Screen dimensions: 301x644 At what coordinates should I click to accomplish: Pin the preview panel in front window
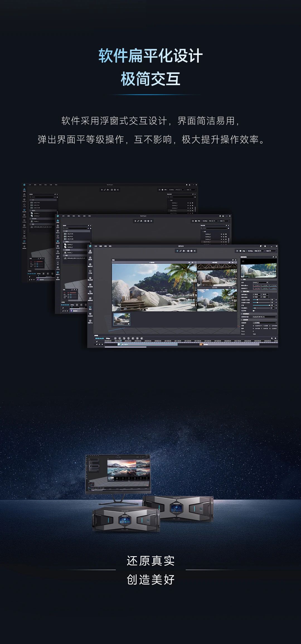(x=233, y=260)
